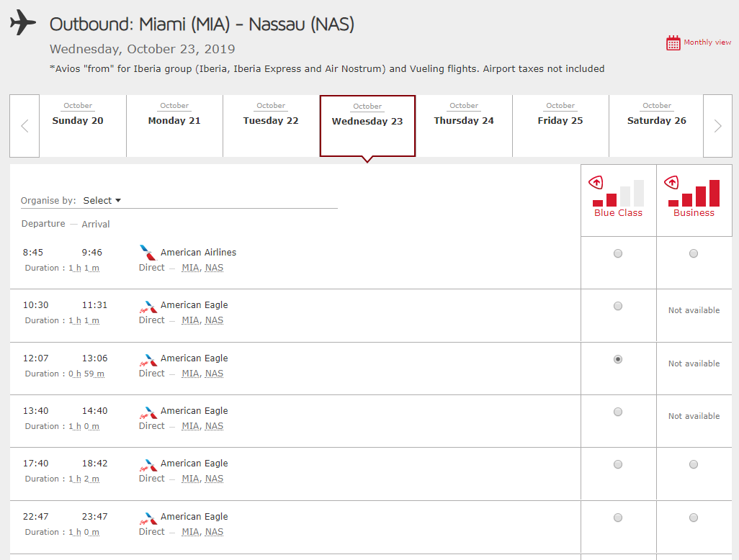Switch to the Tuesday 22 date tab
The image size is (739, 560).
(271, 126)
